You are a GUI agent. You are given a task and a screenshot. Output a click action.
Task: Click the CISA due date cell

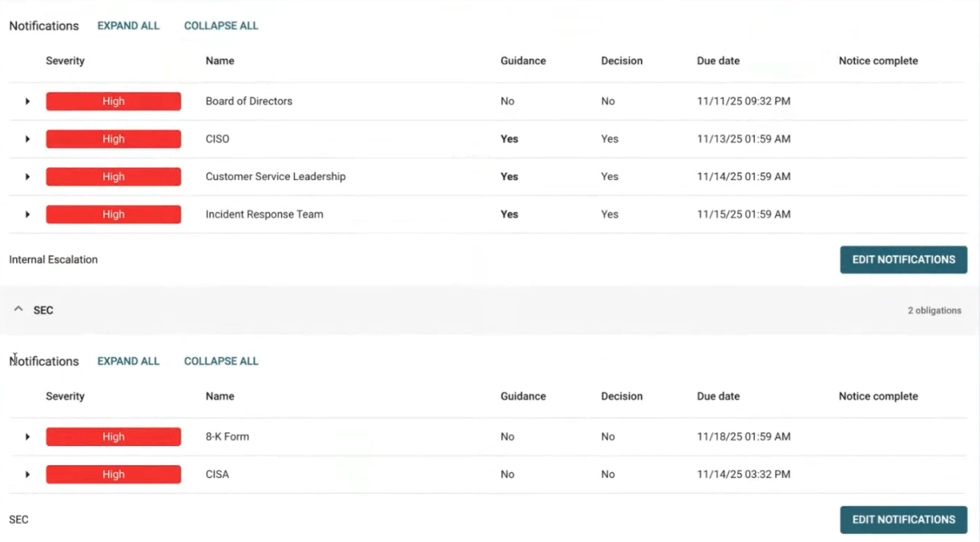744,475
